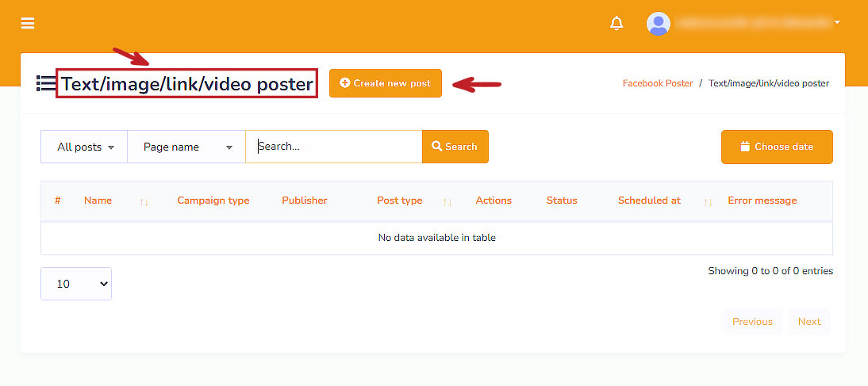Image resolution: width=868 pixels, height=386 pixels.
Task: Sort table by Scheduled at arrows
Action: point(708,202)
